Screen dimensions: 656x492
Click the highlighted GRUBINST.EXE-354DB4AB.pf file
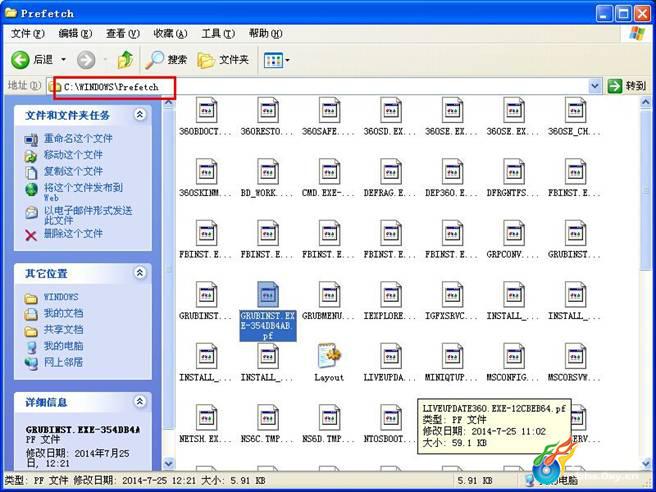(x=267, y=311)
